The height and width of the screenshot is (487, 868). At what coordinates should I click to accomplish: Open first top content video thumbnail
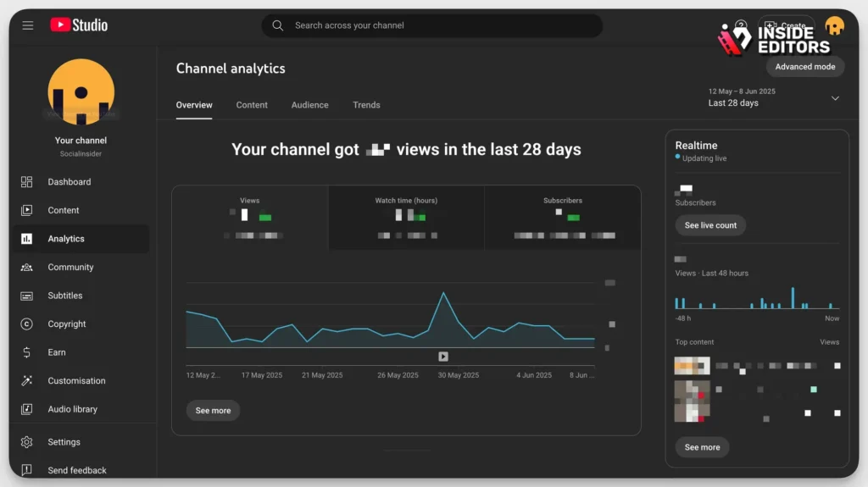[x=692, y=366]
